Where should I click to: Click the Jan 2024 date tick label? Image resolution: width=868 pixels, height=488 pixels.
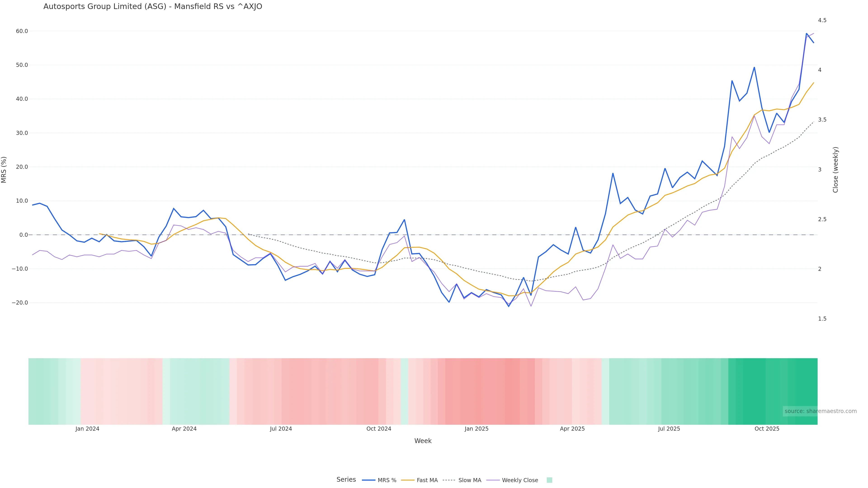[x=87, y=429]
